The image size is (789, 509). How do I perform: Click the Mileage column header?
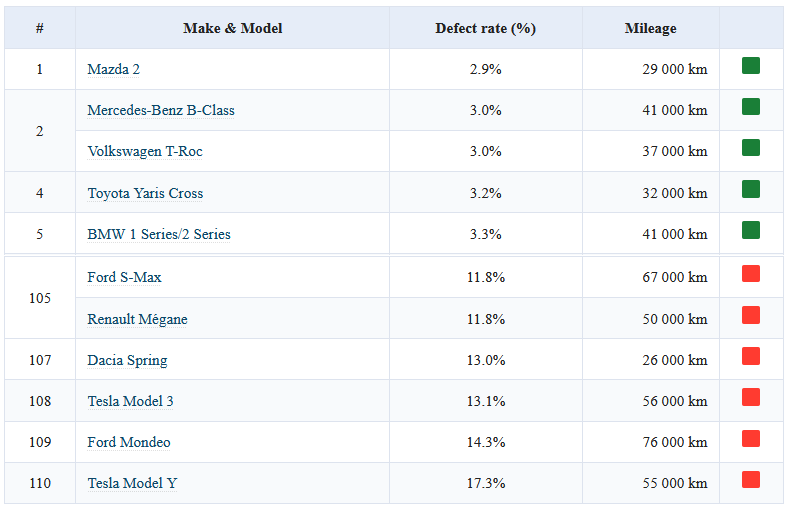click(x=650, y=28)
